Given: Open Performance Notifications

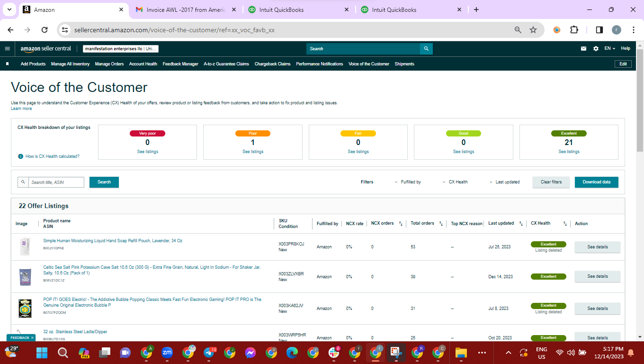Looking at the screenshot, I should (x=320, y=64).
